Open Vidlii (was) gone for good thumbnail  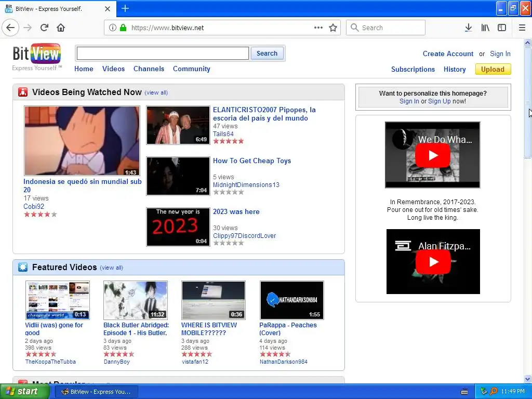[x=58, y=300]
